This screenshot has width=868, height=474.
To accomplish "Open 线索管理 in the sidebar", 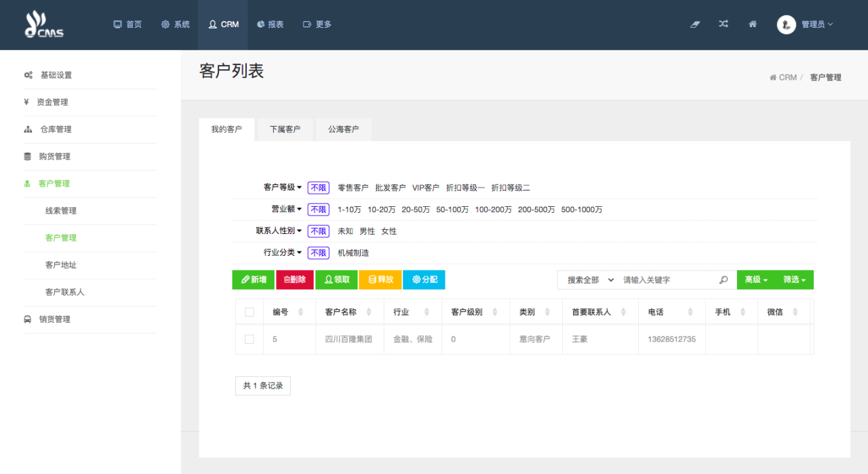I will [61, 211].
